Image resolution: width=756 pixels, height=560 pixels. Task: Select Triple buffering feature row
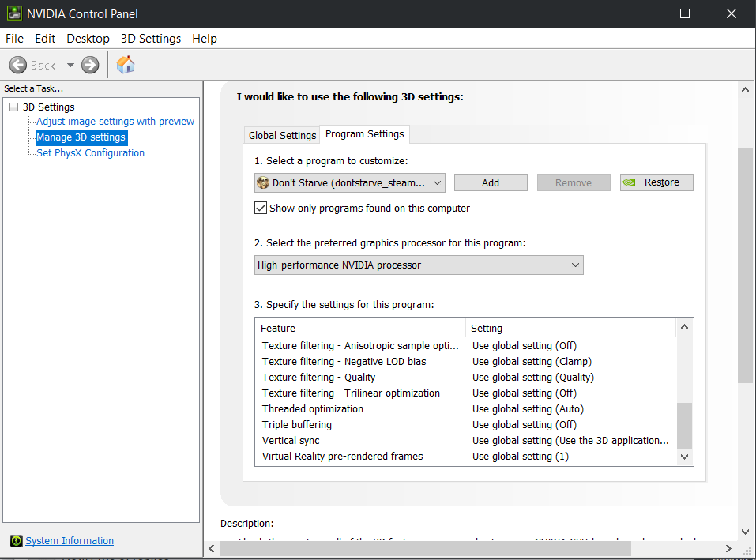[x=466, y=425]
